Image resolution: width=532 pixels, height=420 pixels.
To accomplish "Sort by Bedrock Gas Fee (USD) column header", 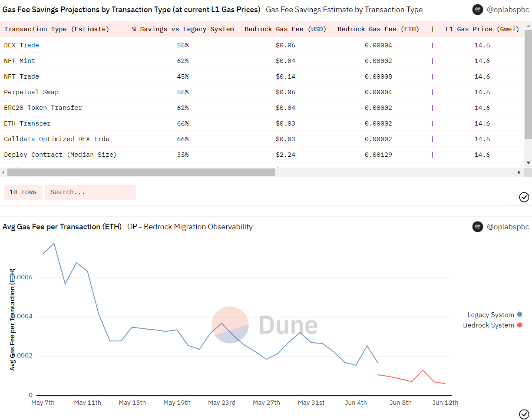I will tap(285, 29).
